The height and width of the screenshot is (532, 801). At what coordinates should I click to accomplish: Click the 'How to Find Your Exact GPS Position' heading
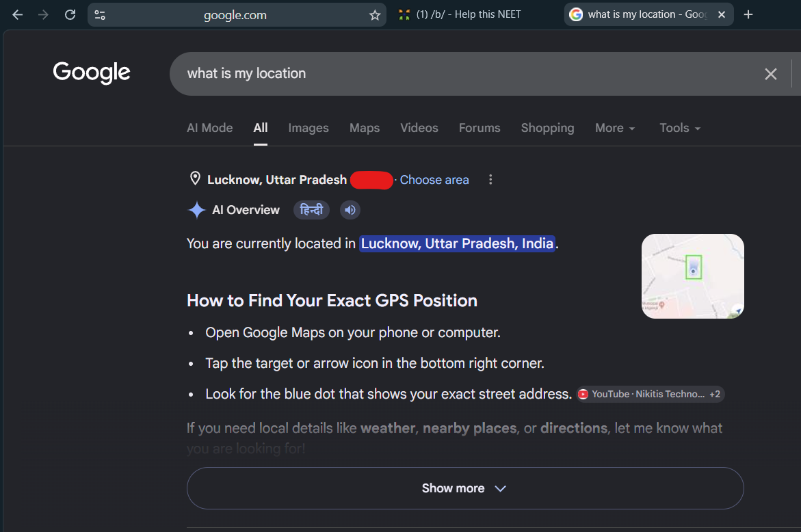click(x=332, y=301)
